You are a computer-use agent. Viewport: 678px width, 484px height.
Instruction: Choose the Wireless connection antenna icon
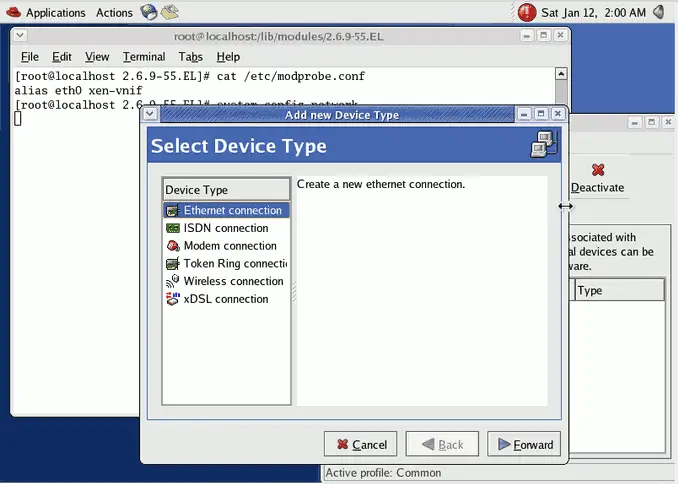pyautogui.click(x=173, y=281)
